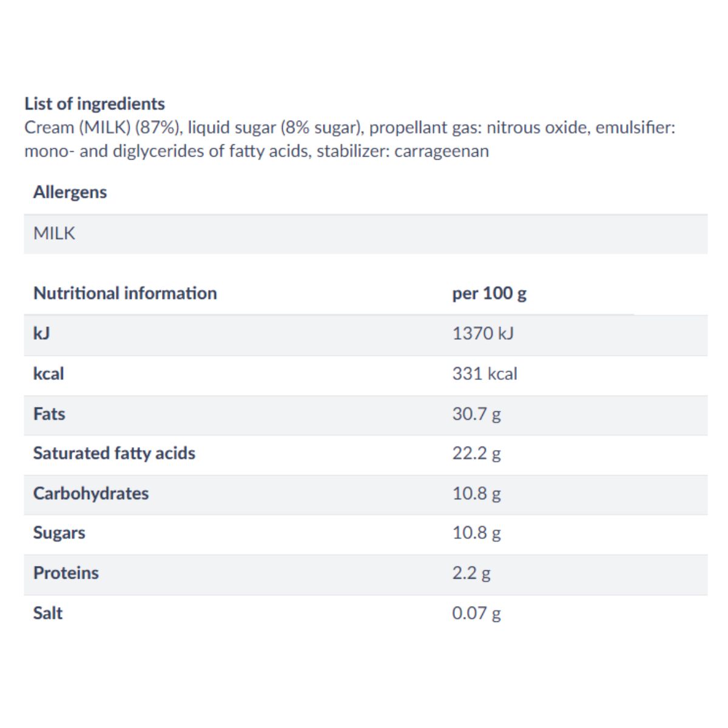Click the 0.07 g salt value

(x=476, y=613)
